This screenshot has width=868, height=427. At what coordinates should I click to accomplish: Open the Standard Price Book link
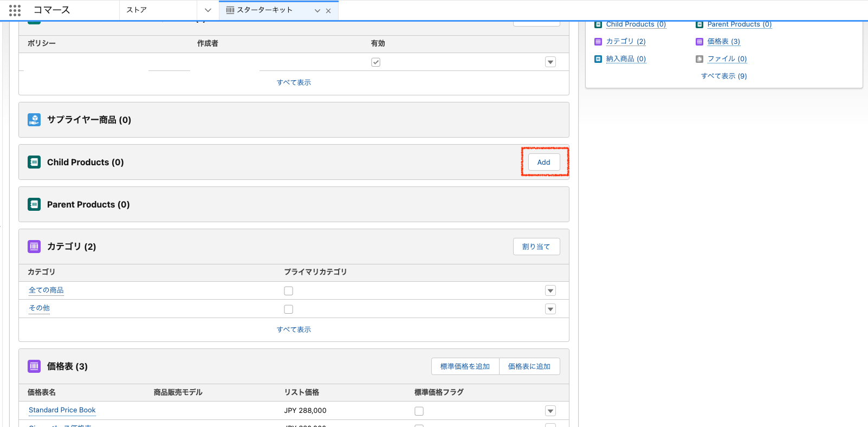point(62,410)
